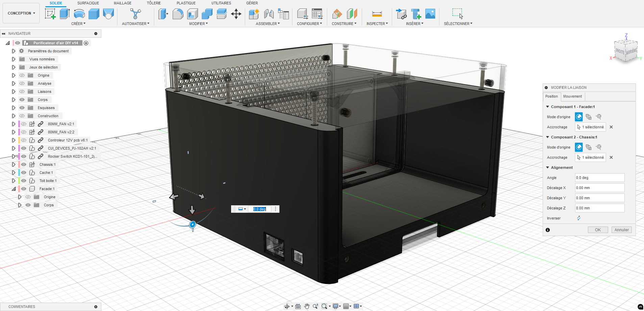Screen dimensions: 644x311
Task: Toggle visibility of Origine folder
Action: pyautogui.click(x=22, y=75)
